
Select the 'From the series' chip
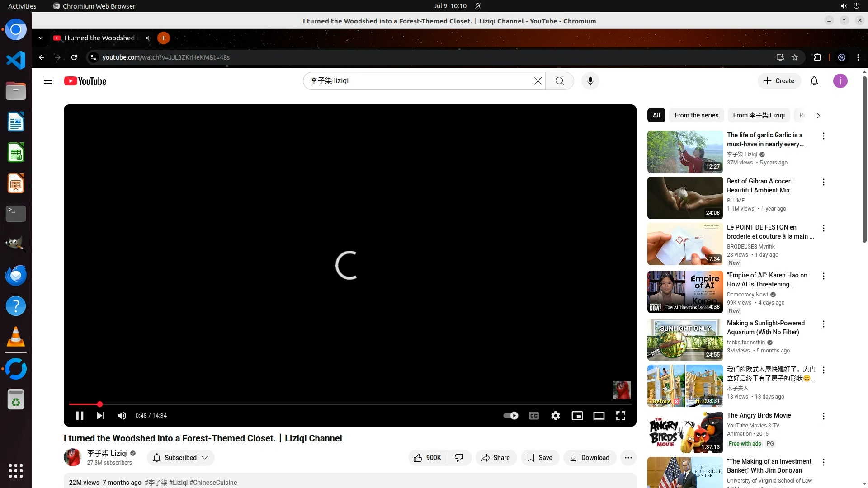tap(696, 115)
